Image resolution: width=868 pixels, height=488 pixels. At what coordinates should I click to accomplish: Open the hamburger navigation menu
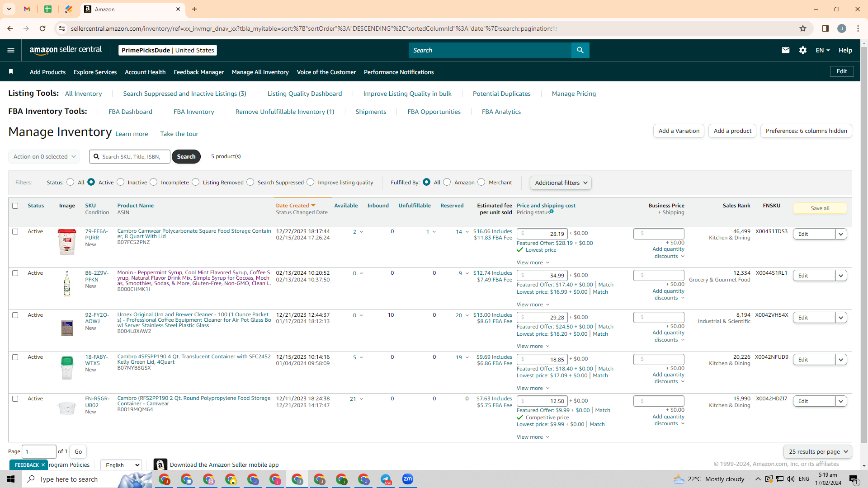(x=11, y=50)
